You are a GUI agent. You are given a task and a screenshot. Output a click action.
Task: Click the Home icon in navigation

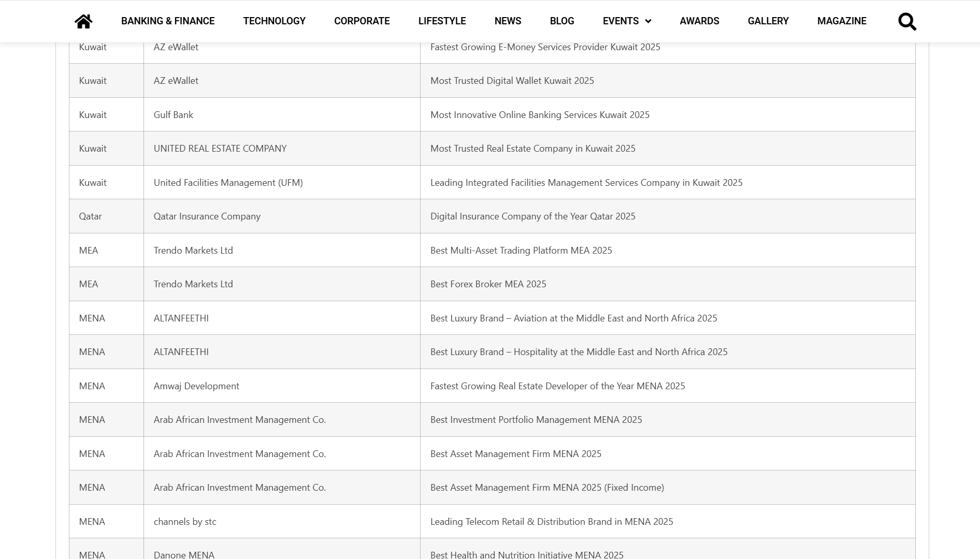point(83,21)
